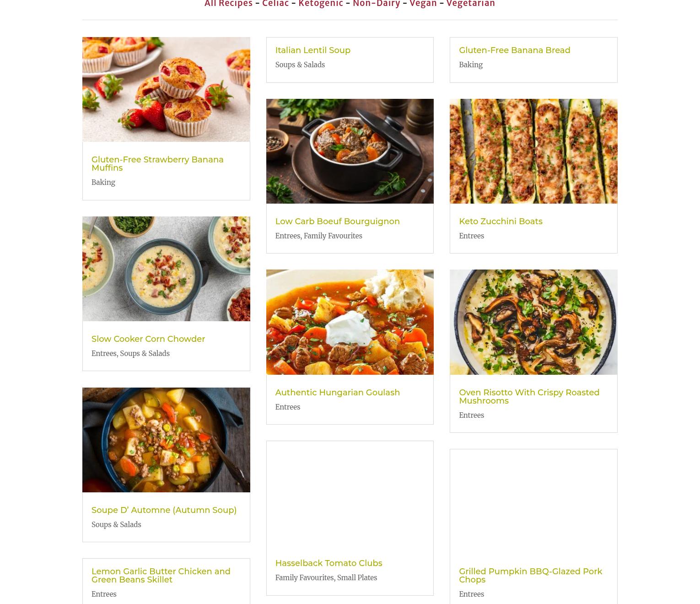Show All Recipes filter
Viewport: 700px width, 604px height.
pos(228,3)
